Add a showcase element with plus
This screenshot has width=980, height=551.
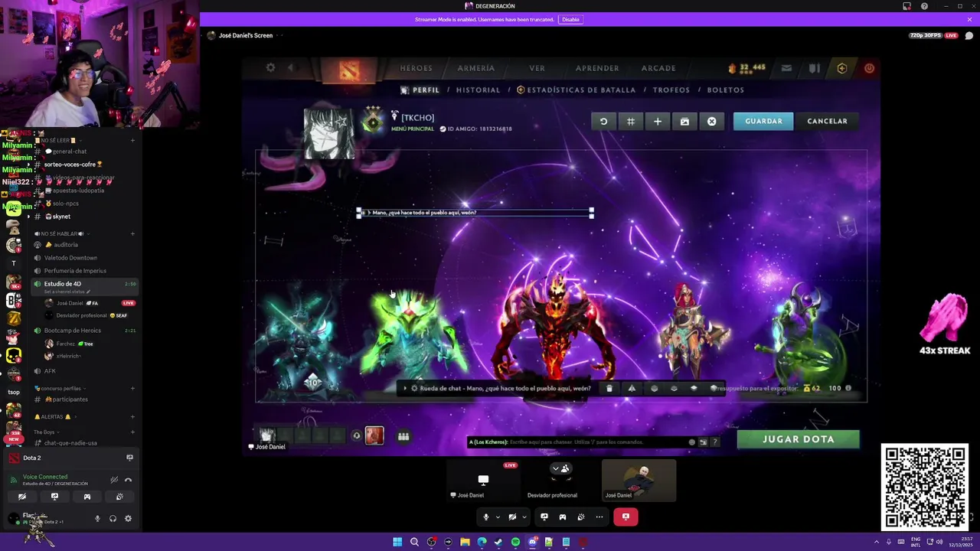pyautogui.click(x=658, y=121)
